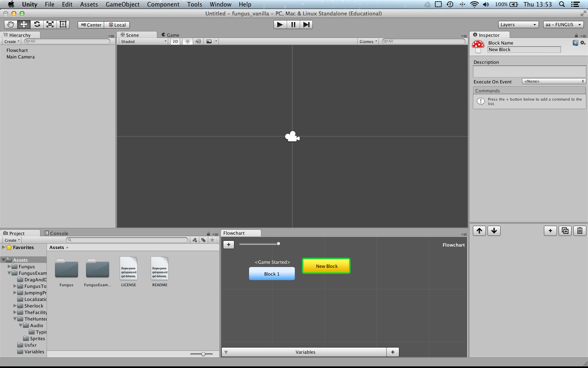This screenshot has height=368, width=588.
Task: Toggle scene audio speaker icon
Action: click(198, 41)
